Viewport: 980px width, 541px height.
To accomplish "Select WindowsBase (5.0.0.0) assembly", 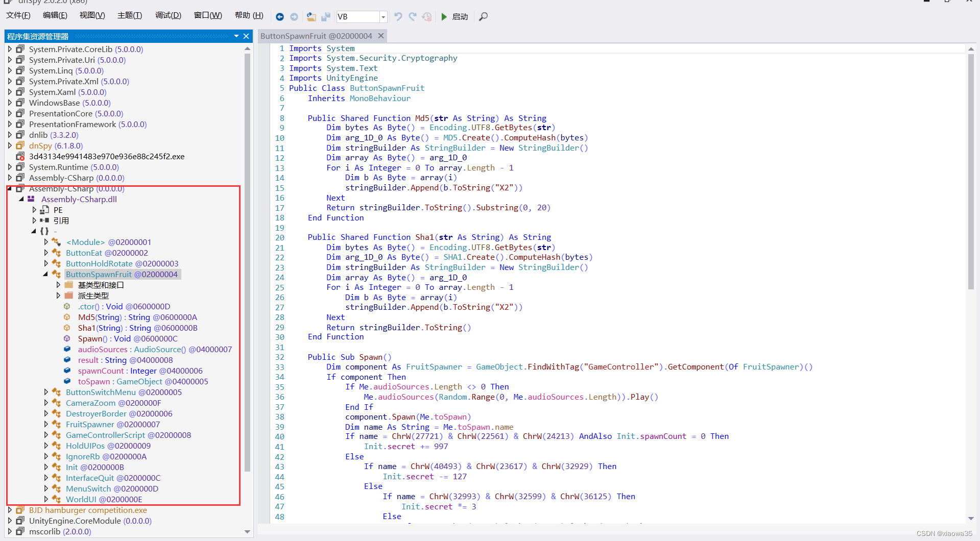I will click(69, 103).
